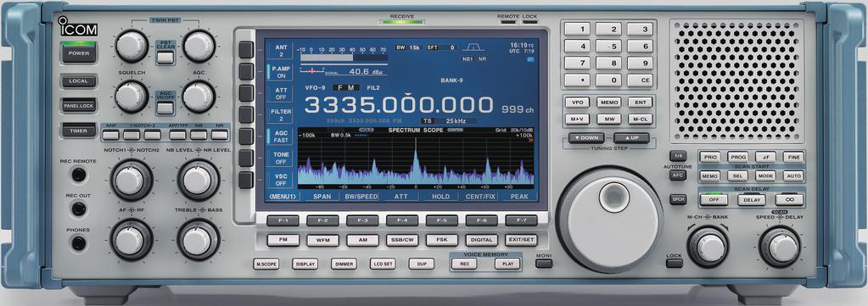Click the AF/RF gain knob

click(x=132, y=240)
